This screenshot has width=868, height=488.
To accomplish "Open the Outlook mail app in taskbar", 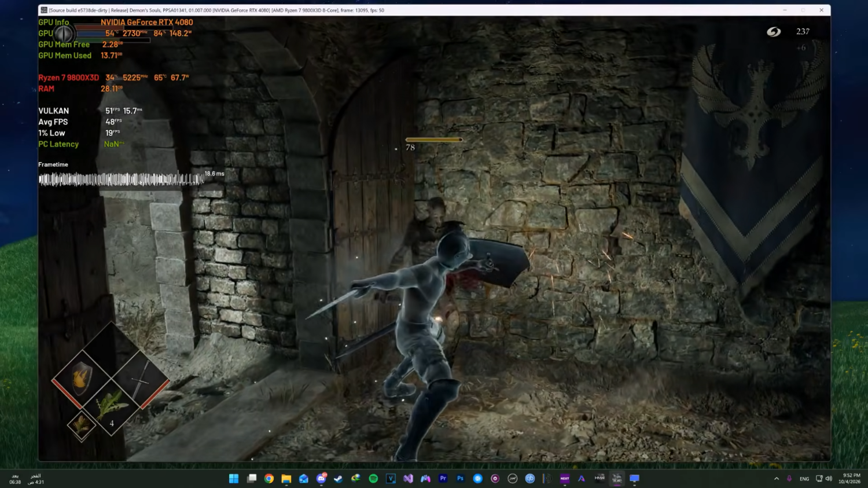I will click(x=304, y=478).
